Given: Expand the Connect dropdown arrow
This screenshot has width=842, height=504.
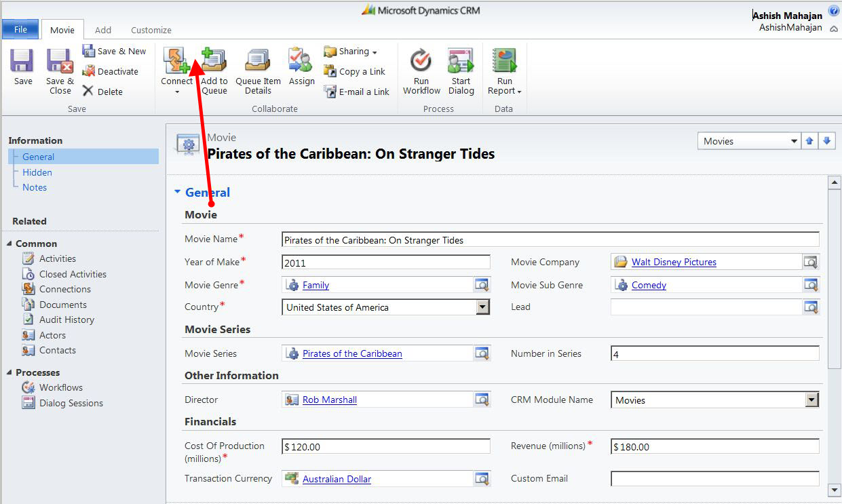Looking at the screenshot, I should point(177,92).
